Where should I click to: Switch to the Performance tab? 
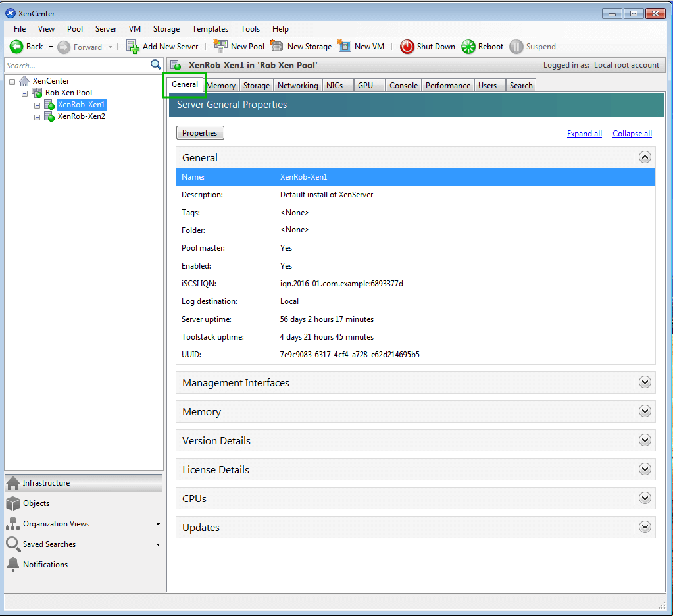[447, 86]
